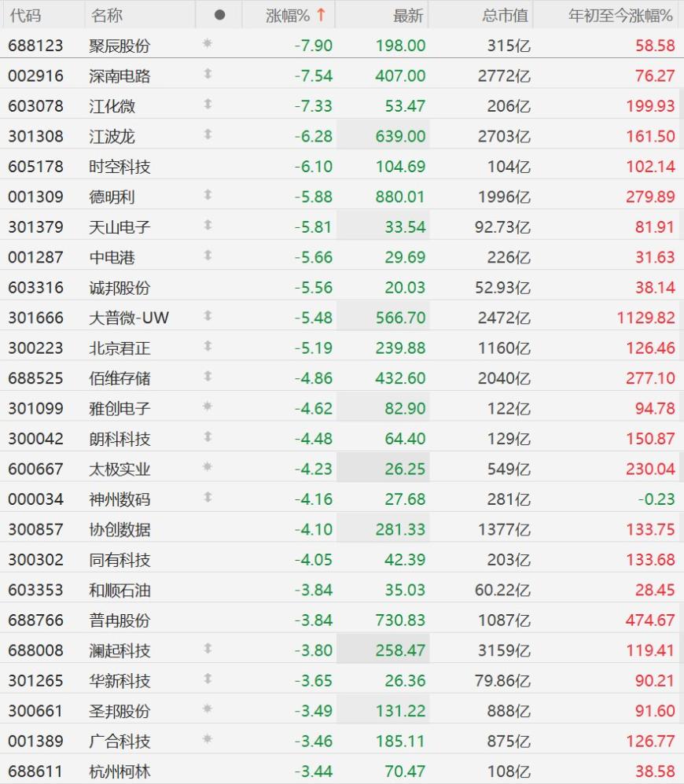
Task: Click the dot marker column header
Action: (219, 16)
